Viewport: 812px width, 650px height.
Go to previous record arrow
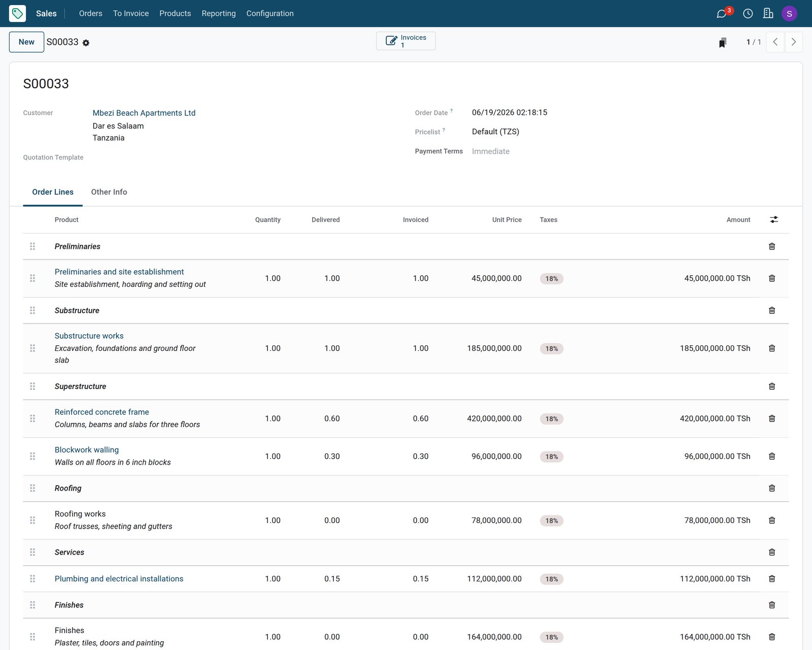point(775,42)
